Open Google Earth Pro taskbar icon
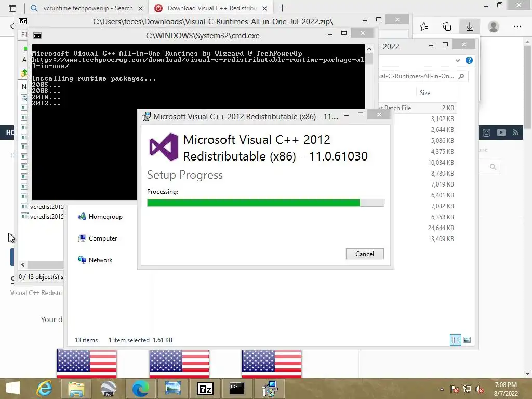The width and height of the screenshot is (532, 399). pyautogui.click(x=108, y=389)
